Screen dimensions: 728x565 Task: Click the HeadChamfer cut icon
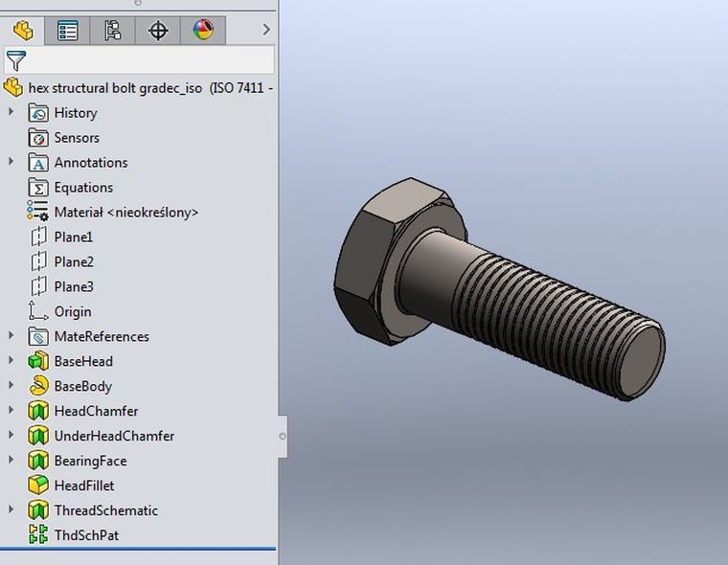click(38, 411)
